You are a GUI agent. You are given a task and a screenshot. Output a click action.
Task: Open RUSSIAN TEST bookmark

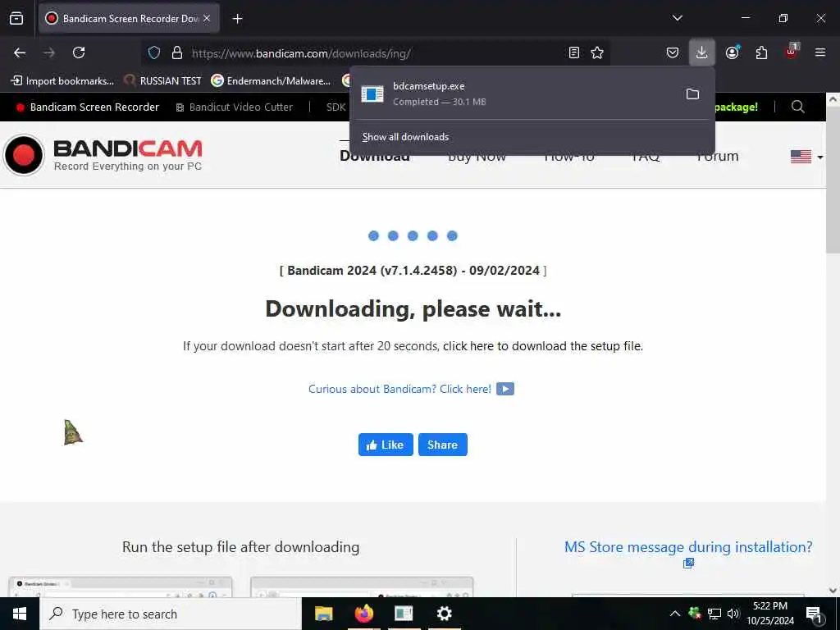pyautogui.click(x=162, y=81)
